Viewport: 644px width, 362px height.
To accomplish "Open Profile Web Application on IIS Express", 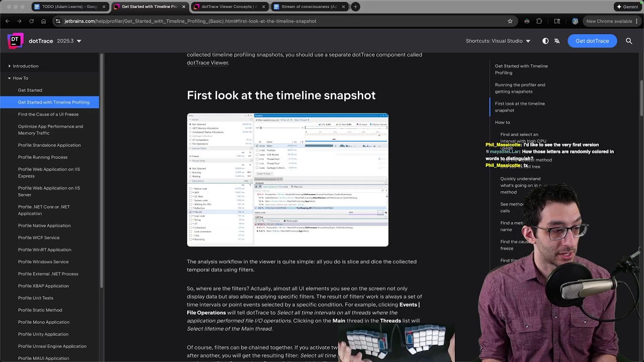I will [49, 172].
